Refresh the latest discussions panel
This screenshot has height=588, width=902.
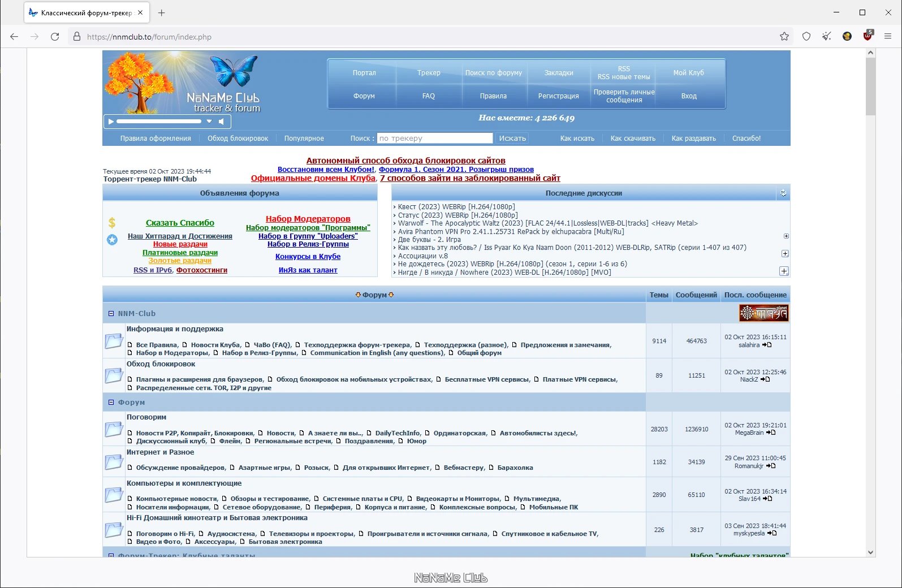[x=783, y=193]
